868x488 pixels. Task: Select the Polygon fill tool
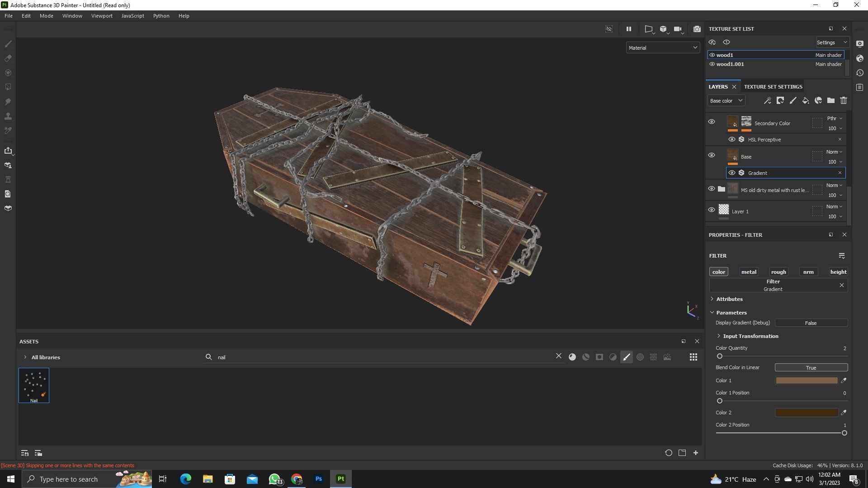[x=8, y=87]
